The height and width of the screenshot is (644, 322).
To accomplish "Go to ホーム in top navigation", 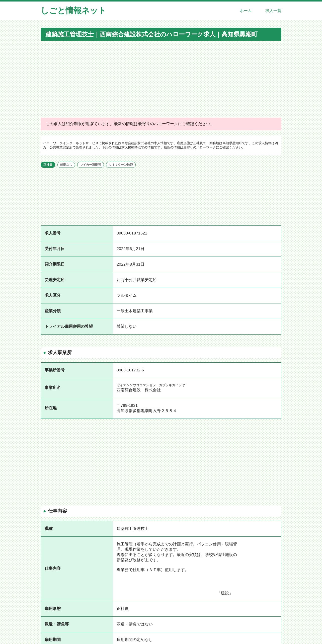I will click(x=246, y=11).
